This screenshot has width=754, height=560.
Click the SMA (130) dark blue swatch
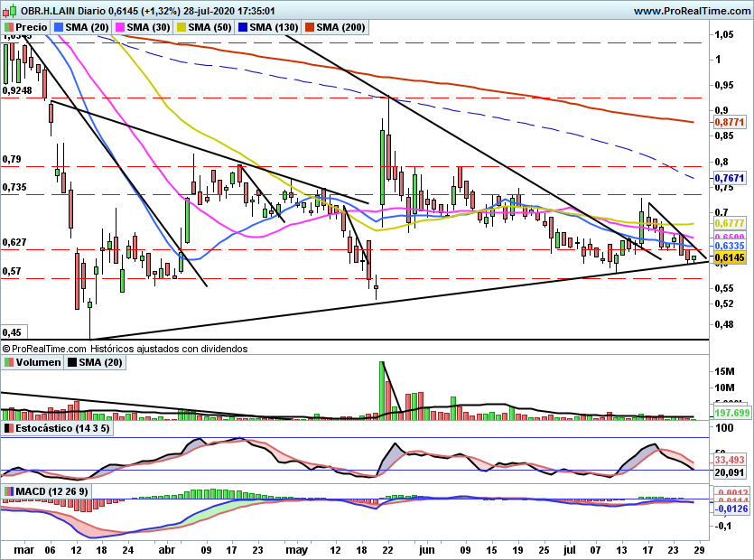coord(243,27)
